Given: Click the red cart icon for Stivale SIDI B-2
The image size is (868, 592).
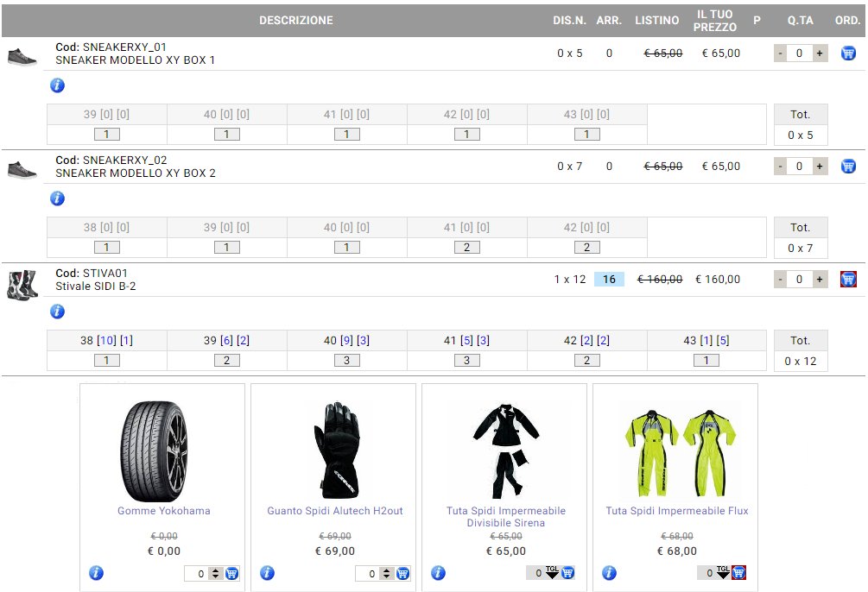Looking at the screenshot, I should [x=848, y=280].
